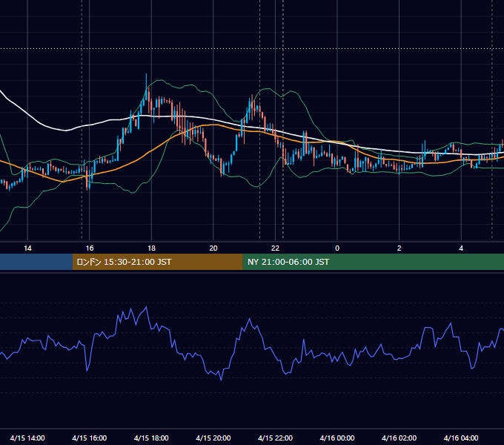Select the 22 hour label on price chart axis

(x=275, y=248)
